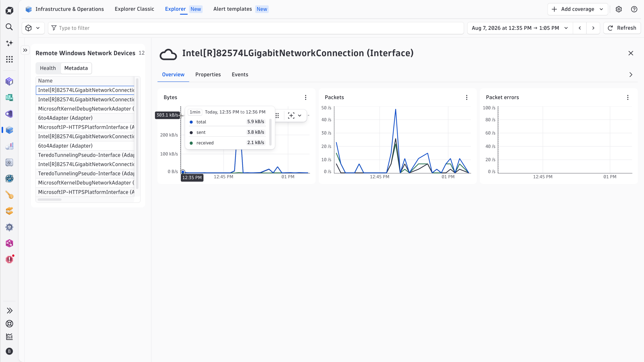
Task: Switch to Explorer Classic
Action: coord(134,9)
